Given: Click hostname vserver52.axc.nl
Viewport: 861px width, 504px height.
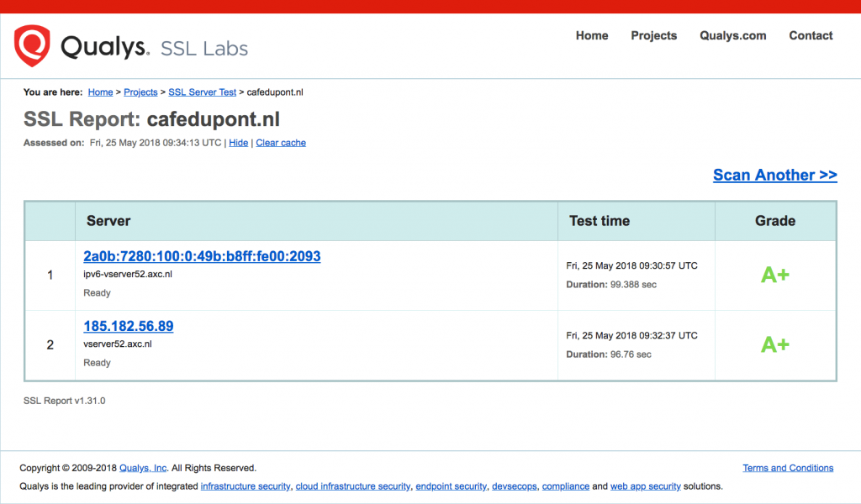Looking at the screenshot, I should pos(118,344).
